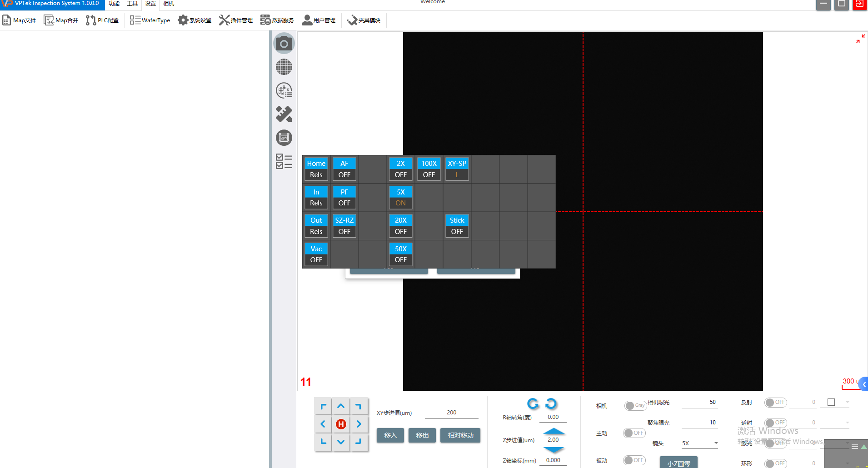Move stage to the bottom-left corner
This screenshot has width=868, height=468.
point(323,442)
